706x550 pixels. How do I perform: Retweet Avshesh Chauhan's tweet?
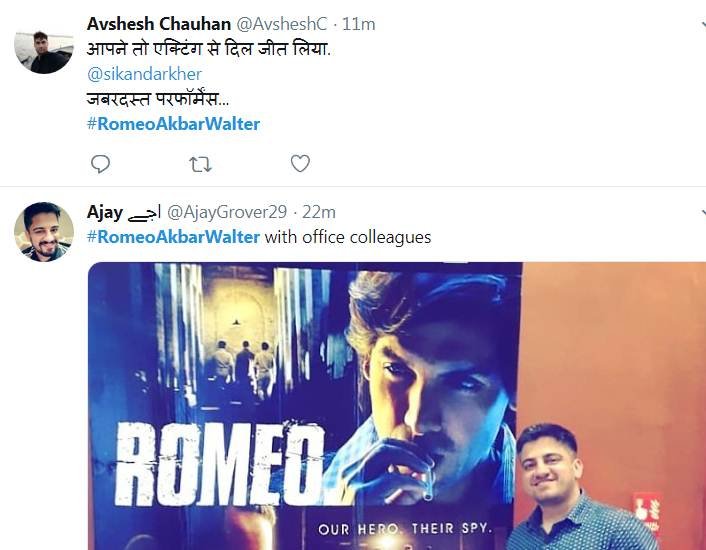click(200, 164)
